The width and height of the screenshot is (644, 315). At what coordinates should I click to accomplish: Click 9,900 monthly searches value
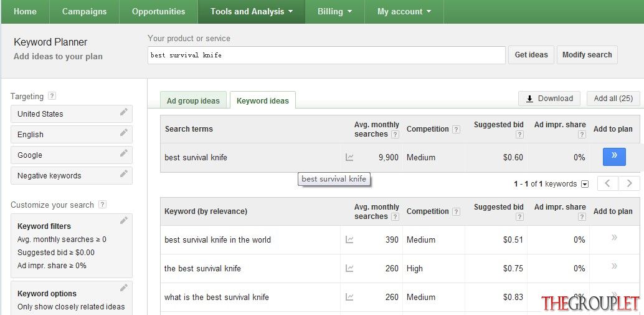coord(388,157)
